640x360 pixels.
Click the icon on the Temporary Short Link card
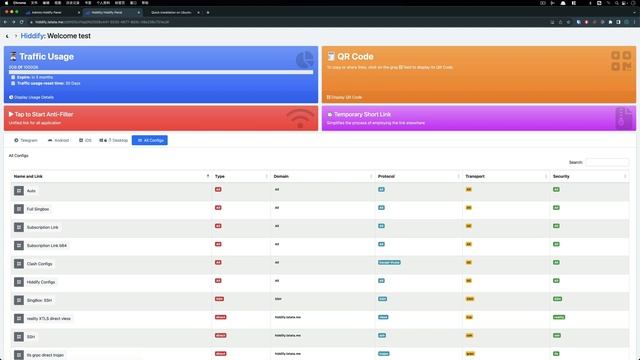pos(624,118)
